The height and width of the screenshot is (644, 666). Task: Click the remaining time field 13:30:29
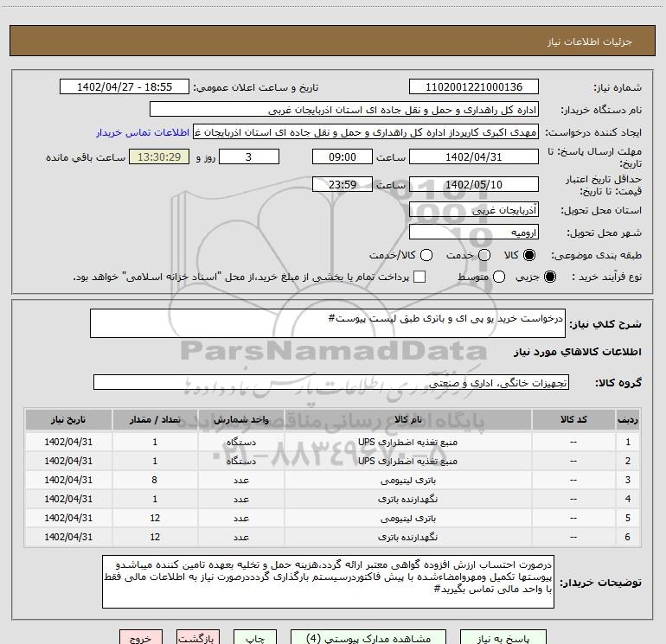click(x=159, y=156)
